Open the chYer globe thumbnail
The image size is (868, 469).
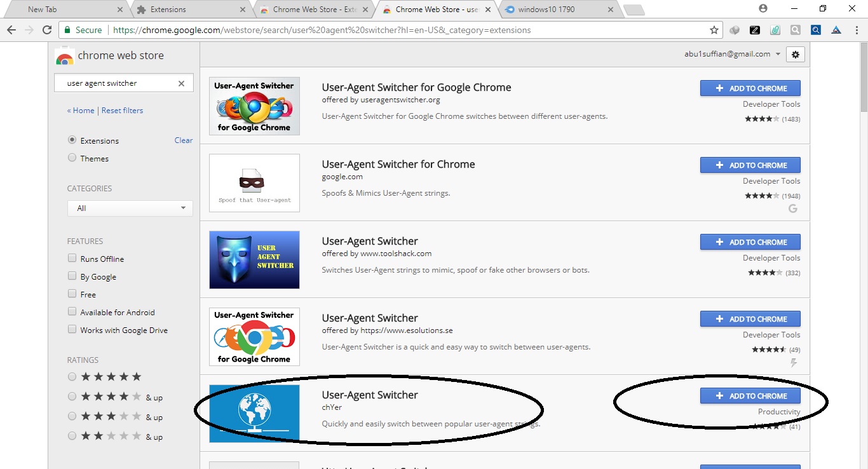coord(254,413)
